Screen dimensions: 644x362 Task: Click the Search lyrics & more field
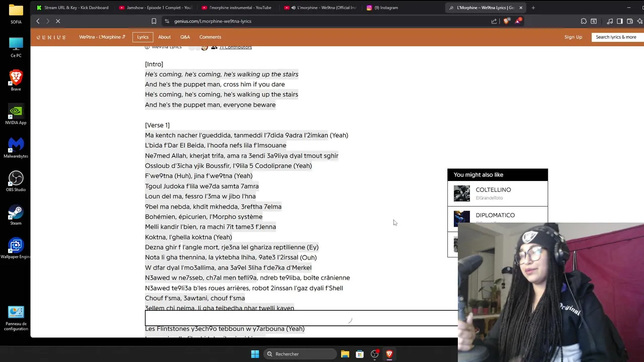(617, 37)
